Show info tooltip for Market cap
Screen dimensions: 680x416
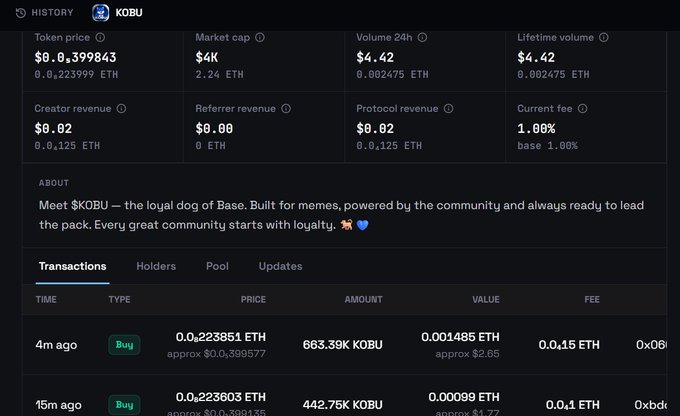(x=260, y=37)
